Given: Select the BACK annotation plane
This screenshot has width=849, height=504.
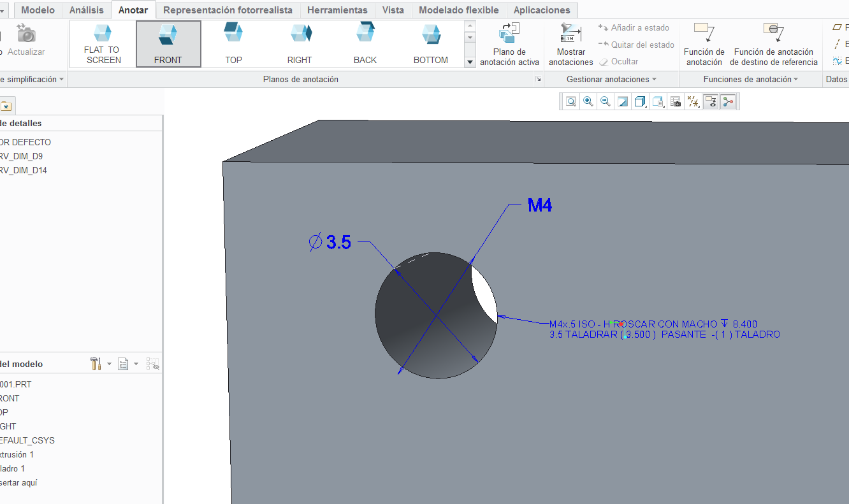Looking at the screenshot, I should click(365, 44).
